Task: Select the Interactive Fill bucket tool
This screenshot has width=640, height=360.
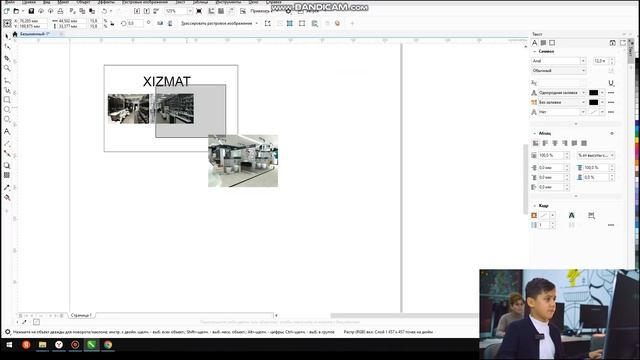Action: pyautogui.click(x=7, y=198)
